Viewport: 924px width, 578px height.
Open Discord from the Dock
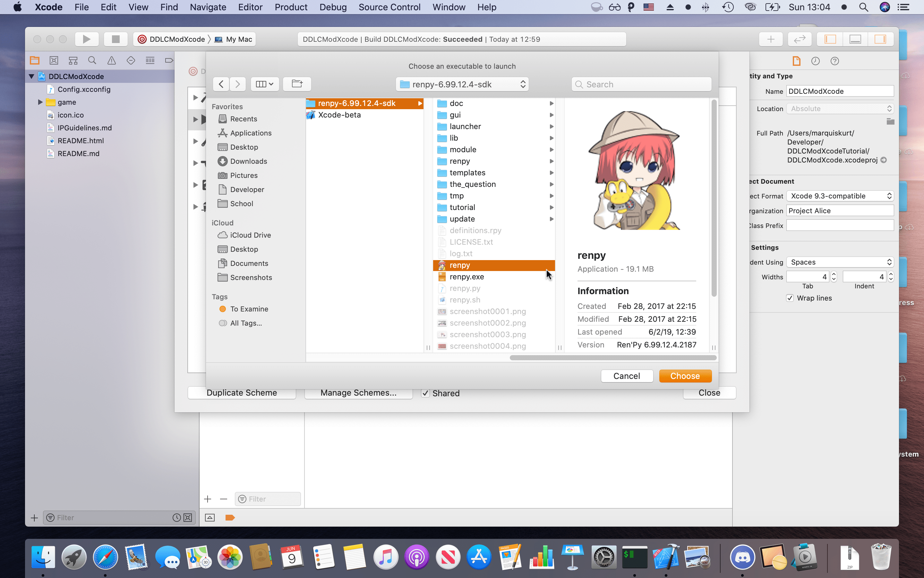pyautogui.click(x=742, y=556)
